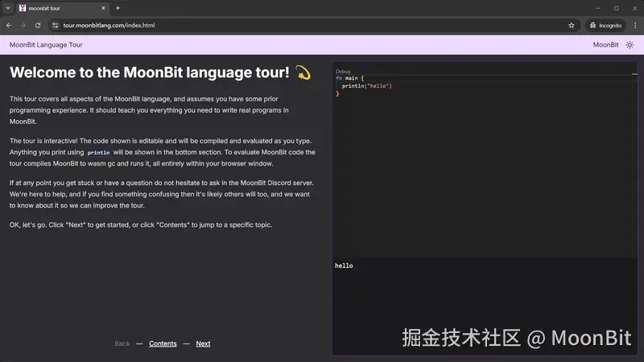Image resolution: width=644 pixels, height=362 pixels.
Task: Click inside the println("hello") code line
Action: click(x=367, y=86)
